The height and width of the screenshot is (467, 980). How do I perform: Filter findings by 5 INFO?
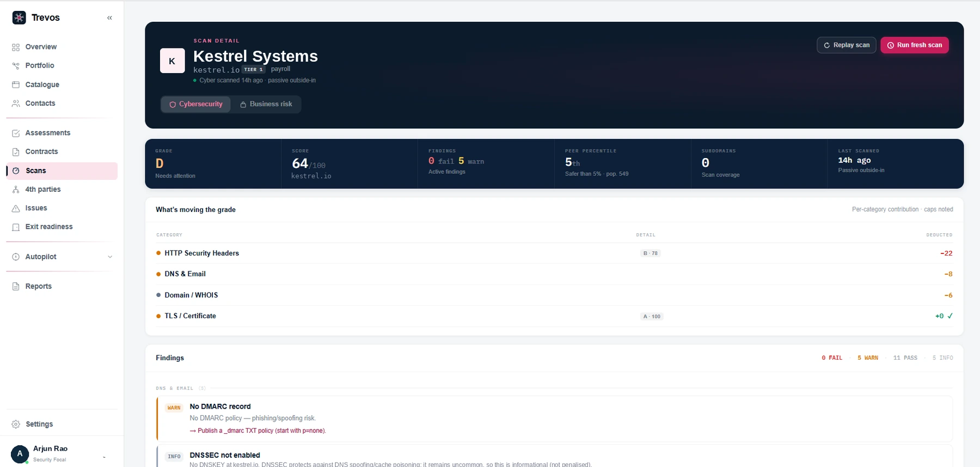pos(943,358)
